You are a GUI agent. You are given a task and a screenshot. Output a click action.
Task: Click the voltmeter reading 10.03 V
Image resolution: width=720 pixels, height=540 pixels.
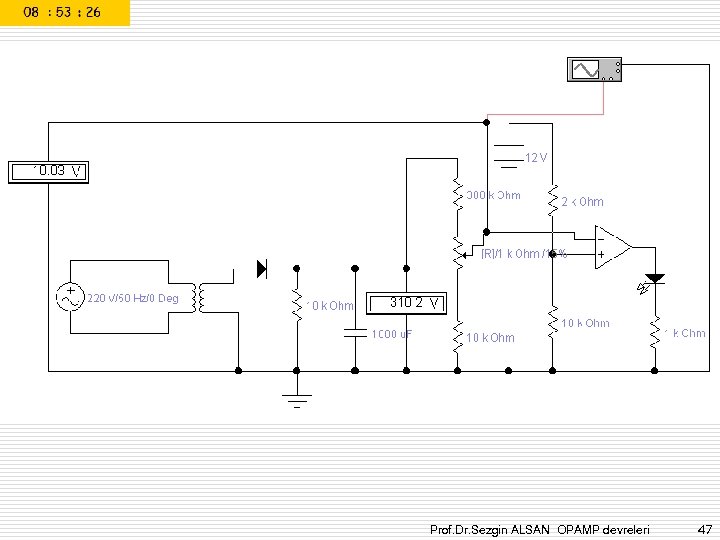(48, 172)
